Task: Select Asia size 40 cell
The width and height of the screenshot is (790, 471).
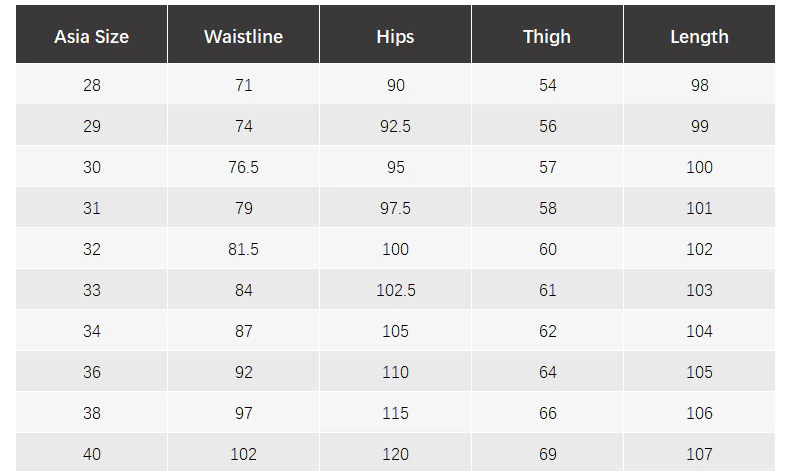Action: tap(91, 453)
